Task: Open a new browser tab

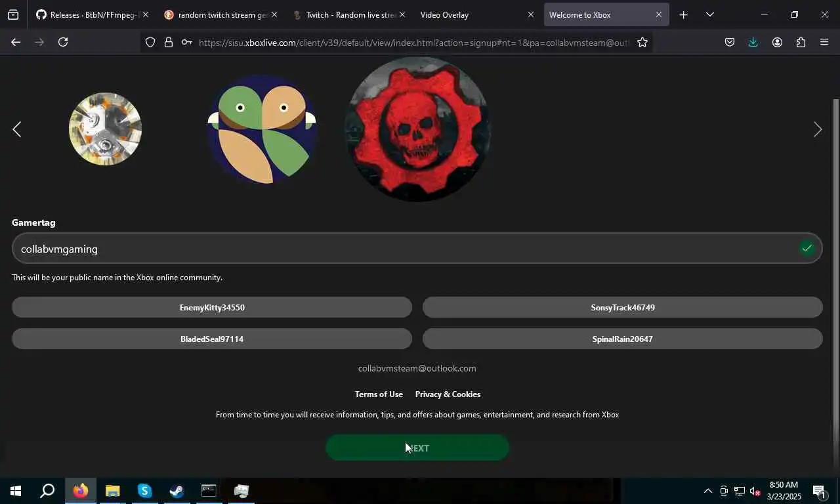Action: 683,14
